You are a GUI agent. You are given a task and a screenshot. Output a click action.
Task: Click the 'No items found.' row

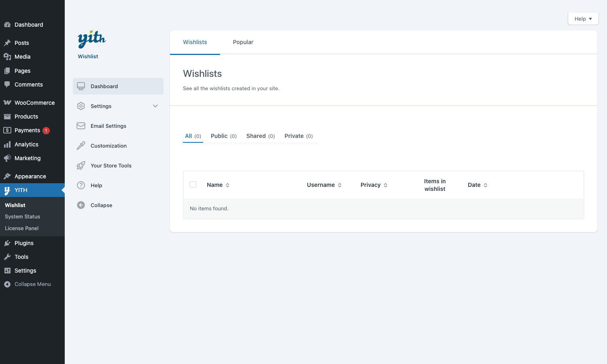click(384, 209)
